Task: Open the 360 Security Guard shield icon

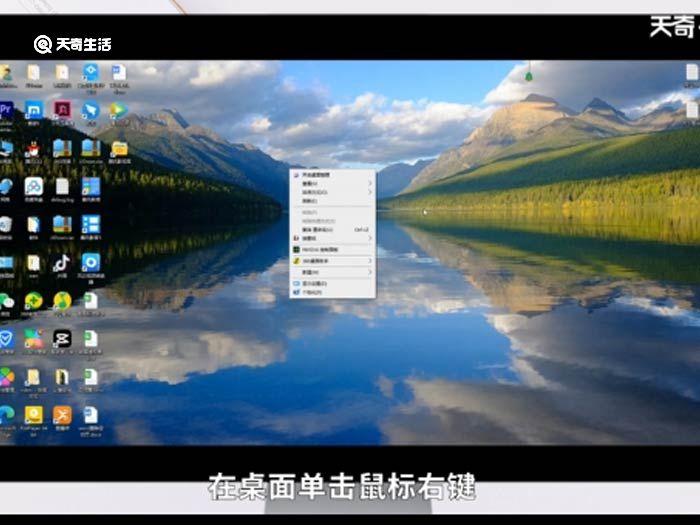Action: [6, 338]
